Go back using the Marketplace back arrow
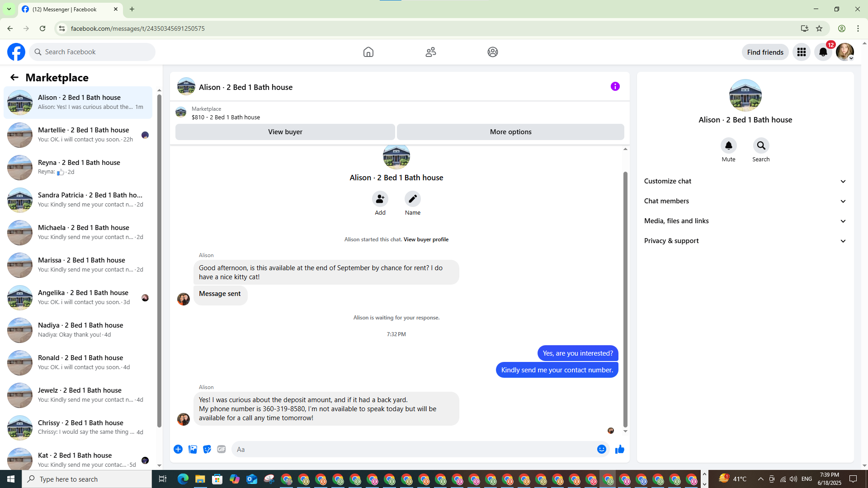 [x=14, y=77]
